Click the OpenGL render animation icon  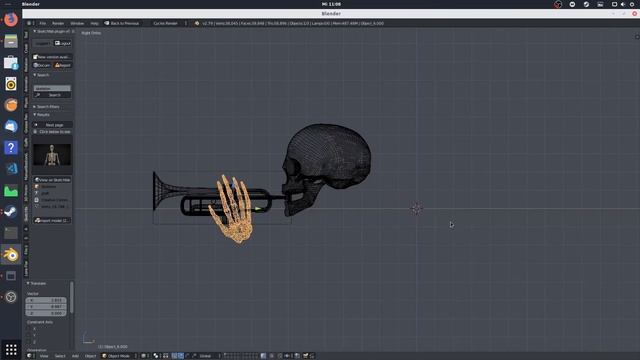pos(312,356)
